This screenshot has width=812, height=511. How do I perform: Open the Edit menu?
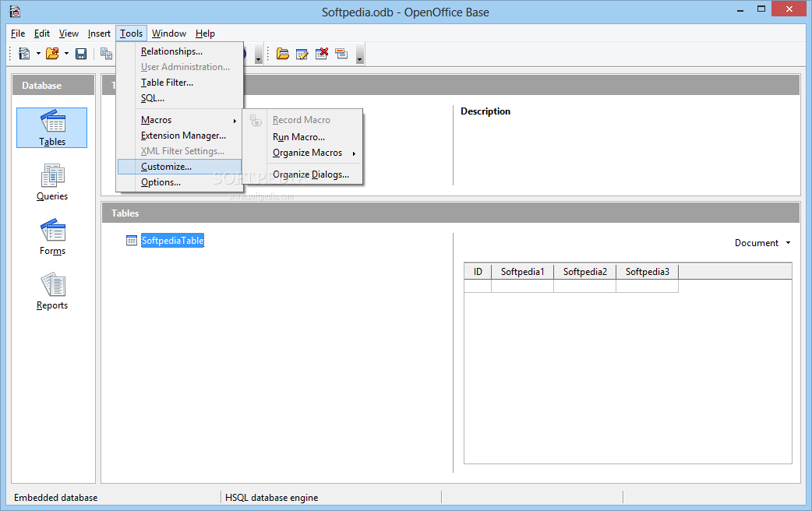click(42, 33)
